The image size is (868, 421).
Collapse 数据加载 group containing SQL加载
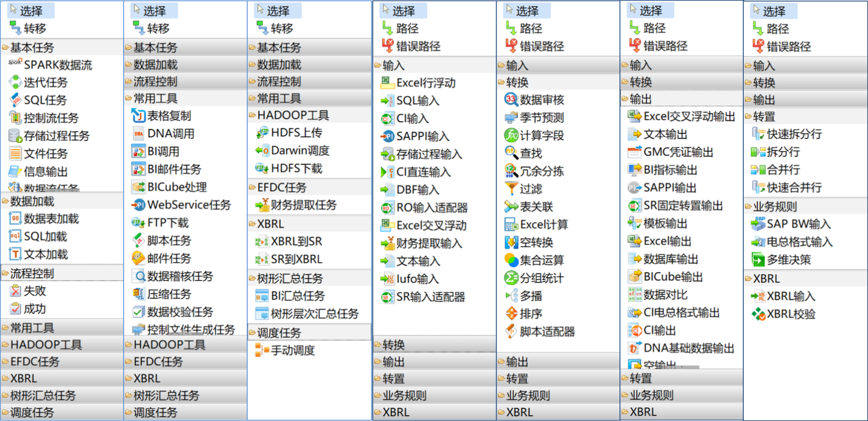(x=62, y=201)
